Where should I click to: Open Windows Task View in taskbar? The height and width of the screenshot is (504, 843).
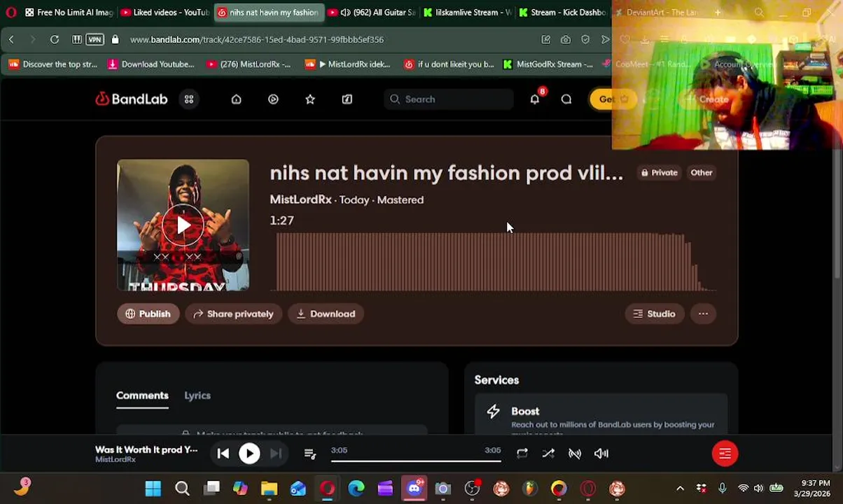(212, 489)
